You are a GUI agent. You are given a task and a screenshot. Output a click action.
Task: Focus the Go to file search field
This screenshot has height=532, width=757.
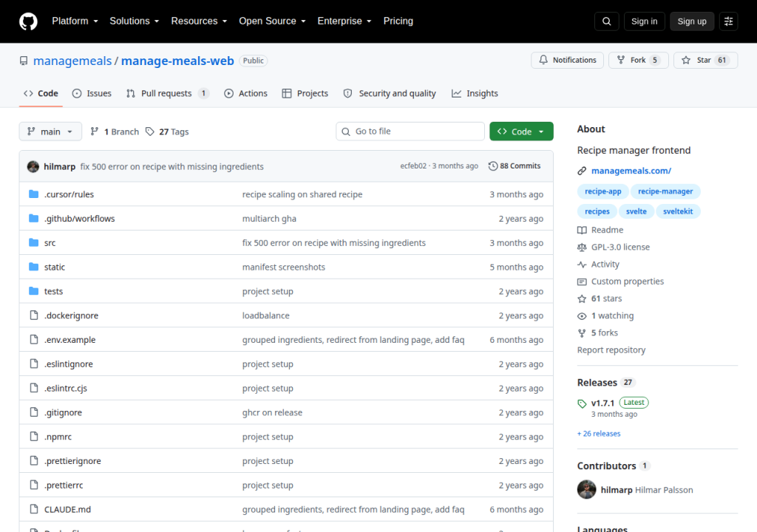click(x=410, y=132)
